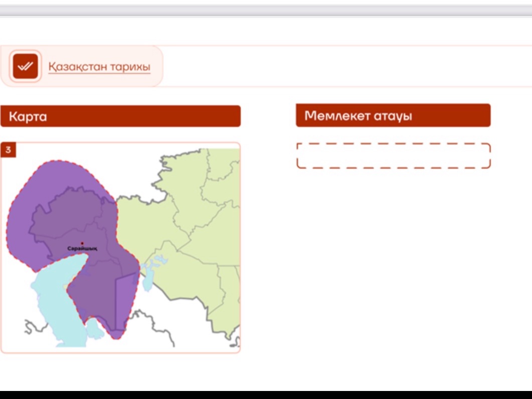Click the Caspian Sea area on the map
Screen dimensions: 532x399
coord(55,301)
